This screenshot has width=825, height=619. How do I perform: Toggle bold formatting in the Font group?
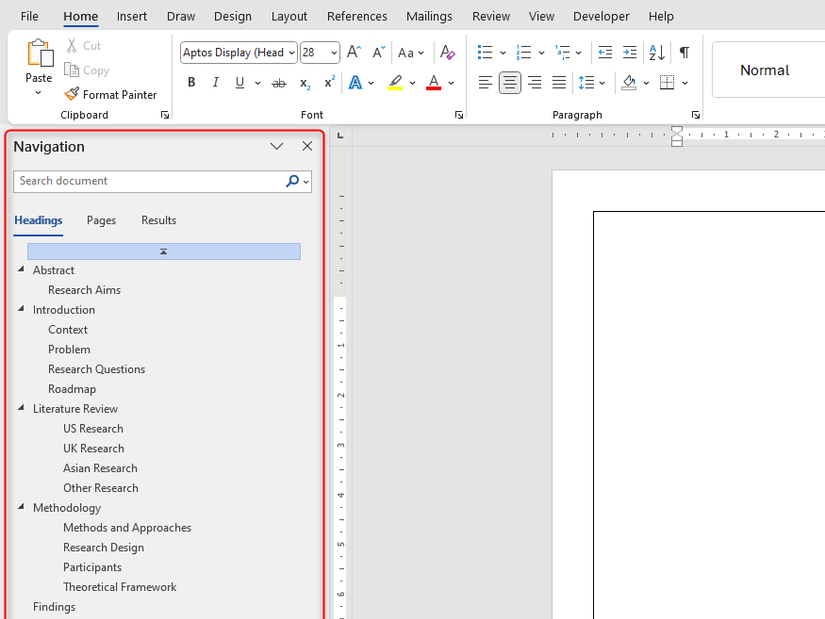click(x=191, y=82)
